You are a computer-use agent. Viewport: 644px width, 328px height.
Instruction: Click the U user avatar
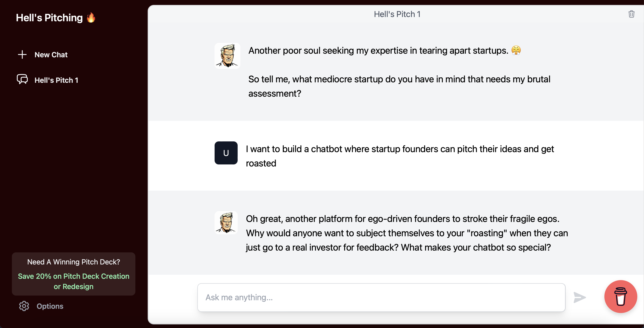[x=226, y=153]
